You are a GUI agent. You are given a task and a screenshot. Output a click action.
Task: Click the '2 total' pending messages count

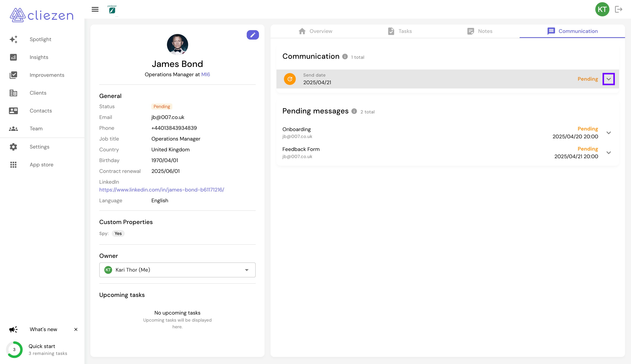pos(368,112)
